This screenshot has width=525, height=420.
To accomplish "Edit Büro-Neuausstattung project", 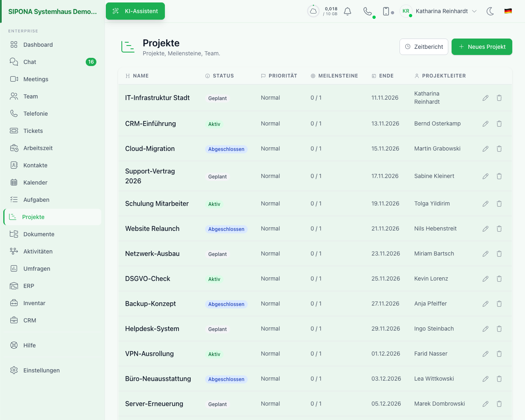I will tap(486, 379).
